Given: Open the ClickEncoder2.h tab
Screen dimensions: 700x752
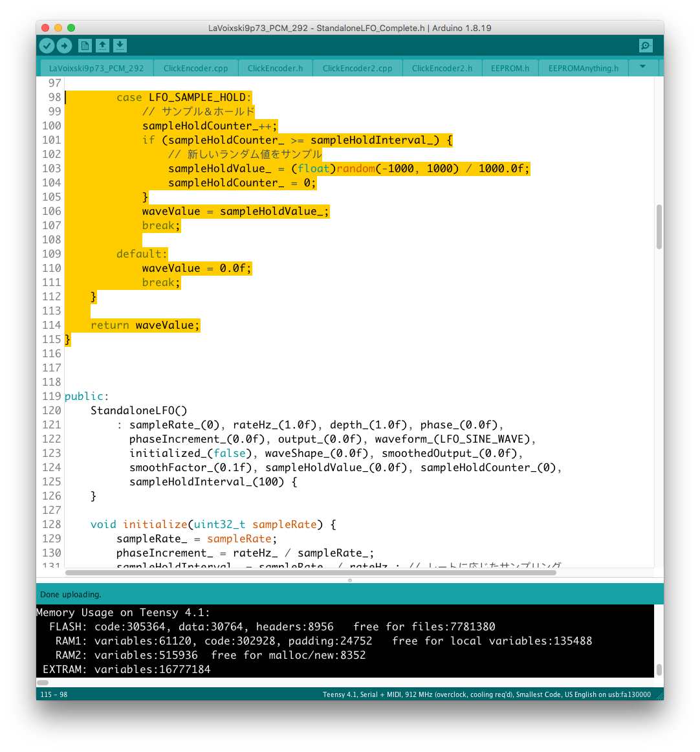Looking at the screenshot, I should [442, 68].
